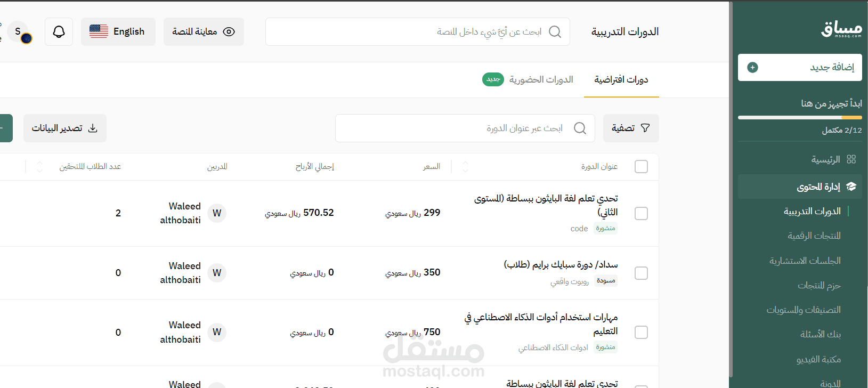Click the funnel filter icon
Image resolution: width=868 pixels, height=388 pixels.
point(645,128)
